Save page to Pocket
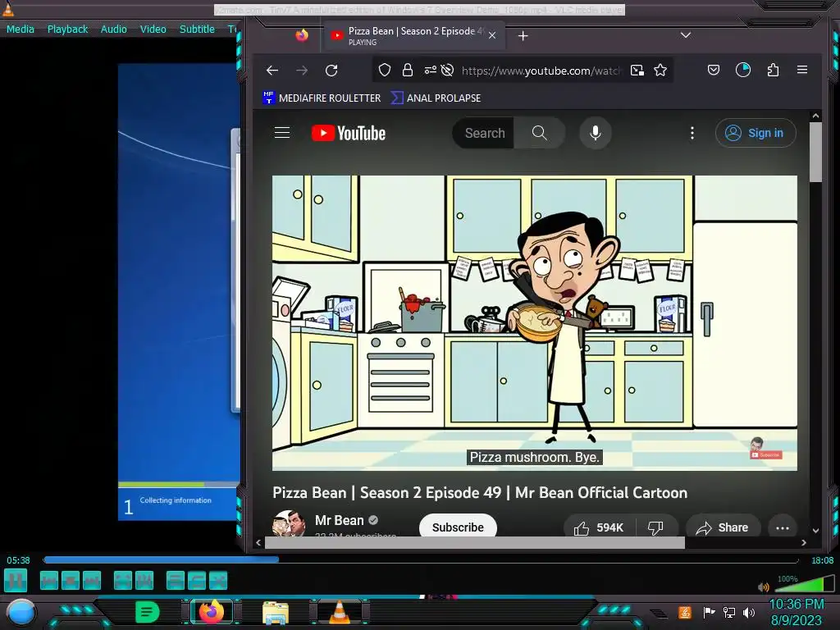 pyautogui.click(x=714, y=70)
